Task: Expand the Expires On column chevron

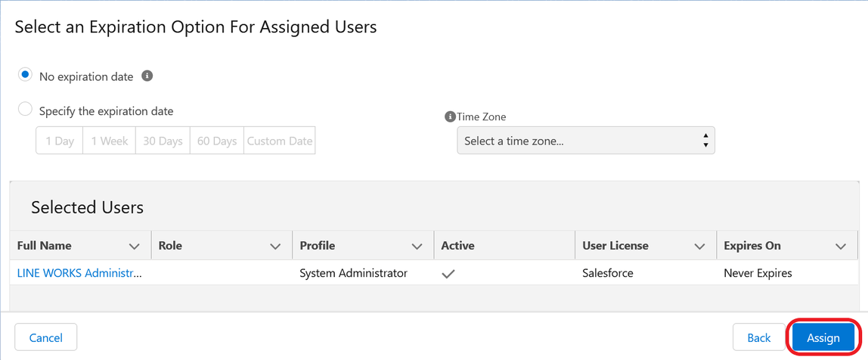Action: [x=841, y=247]
